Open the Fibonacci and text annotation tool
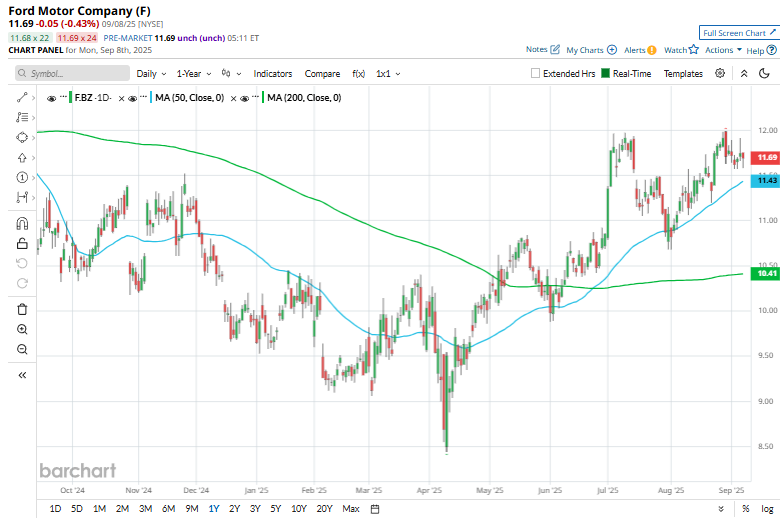Image resolution: width=780 pixels, height=525 pixels. [x=22, y=117]
